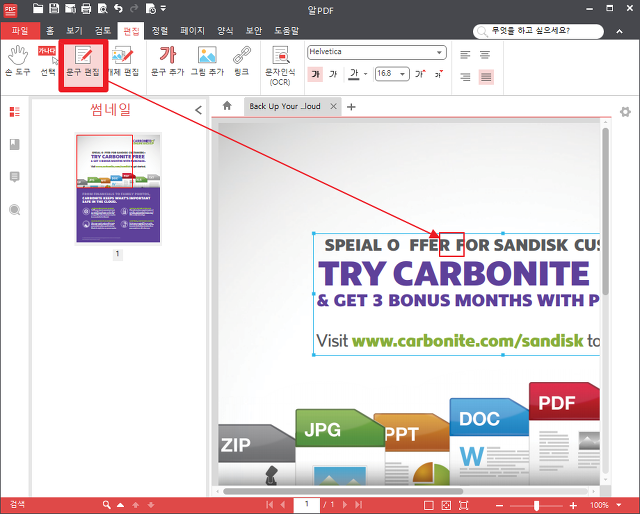Expand font color arrow next to underlined 가
Image resolution: width=640 pixels, height=514 pixels.
(365, 74)
